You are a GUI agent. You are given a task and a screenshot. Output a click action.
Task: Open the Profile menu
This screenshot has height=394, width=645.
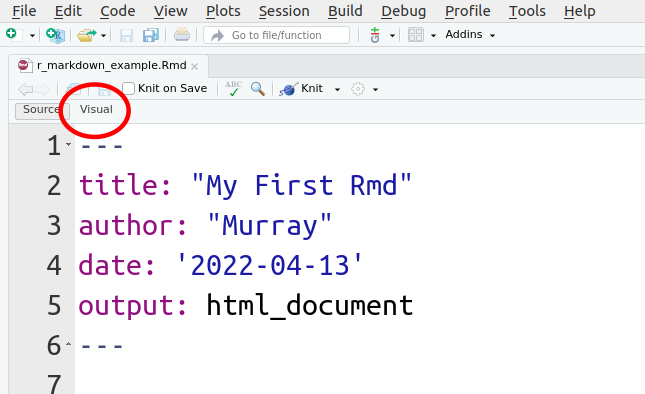[x=468, y=11]
